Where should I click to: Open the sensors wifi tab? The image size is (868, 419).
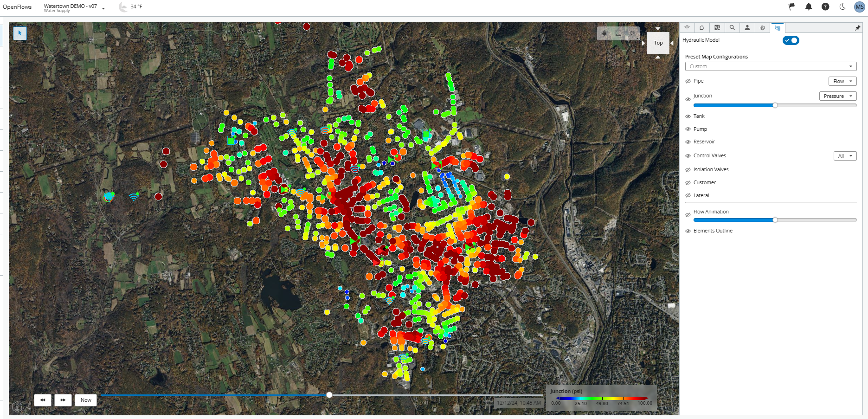click(x=687, y=28)
